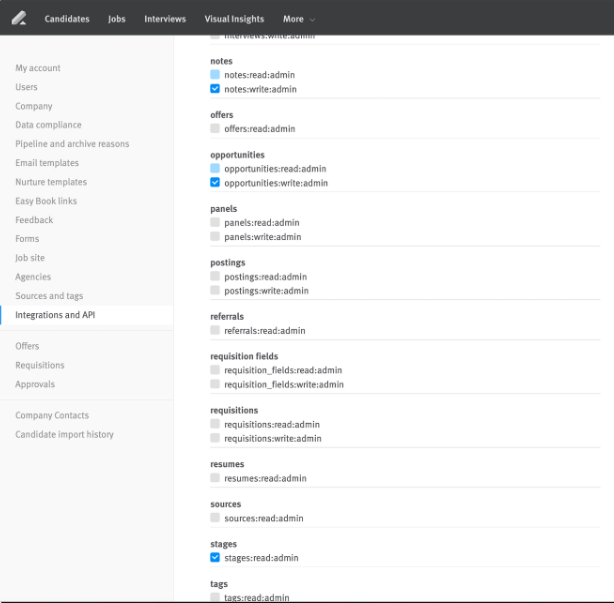Enable panels:read:admin
The height and width of the screenshot is (603, 614).
(215, 222)
